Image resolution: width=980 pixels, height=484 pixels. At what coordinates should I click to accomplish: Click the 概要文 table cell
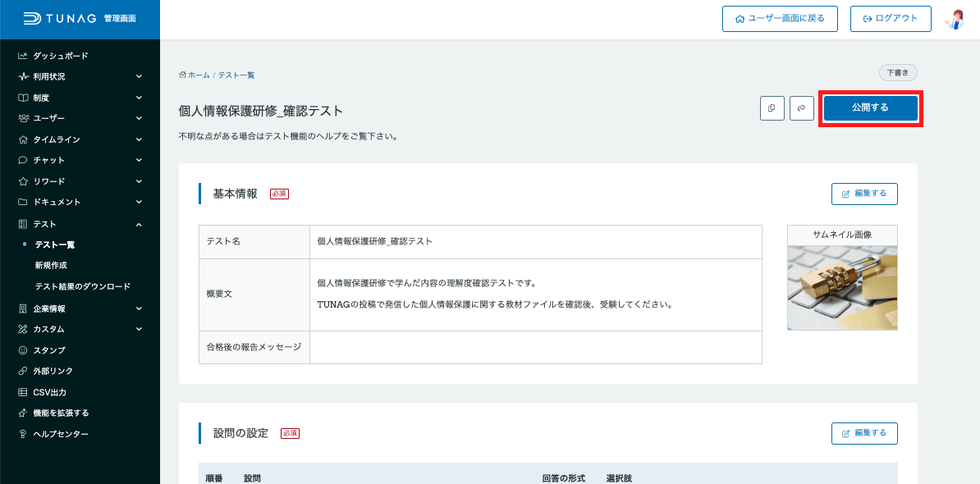click(x=254, y=295)
